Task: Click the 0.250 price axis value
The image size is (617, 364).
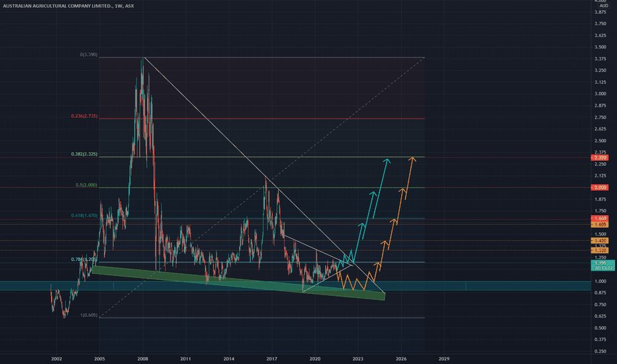Action: point(600,351)
